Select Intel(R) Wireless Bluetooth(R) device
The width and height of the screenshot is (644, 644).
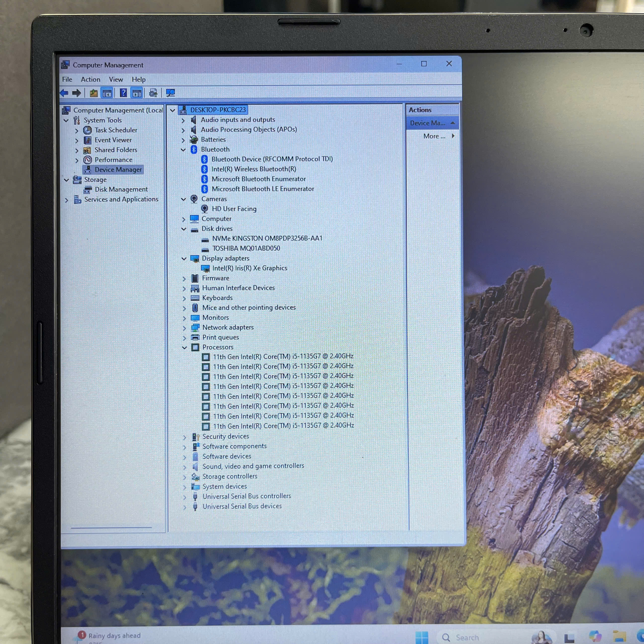pos(253,169)
